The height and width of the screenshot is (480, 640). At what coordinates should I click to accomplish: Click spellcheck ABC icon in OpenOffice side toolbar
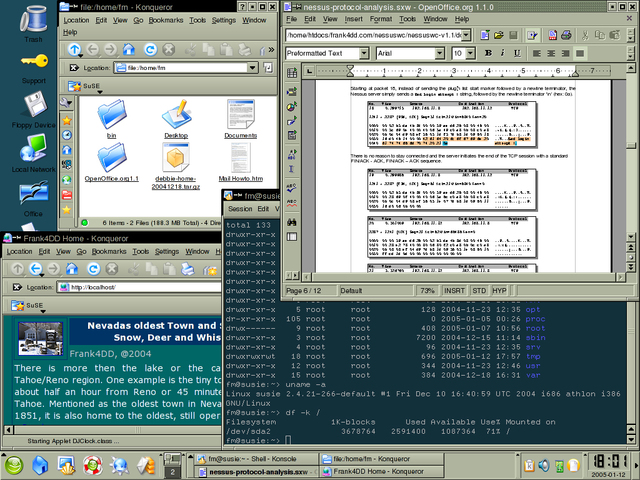[x=292, y=187]
